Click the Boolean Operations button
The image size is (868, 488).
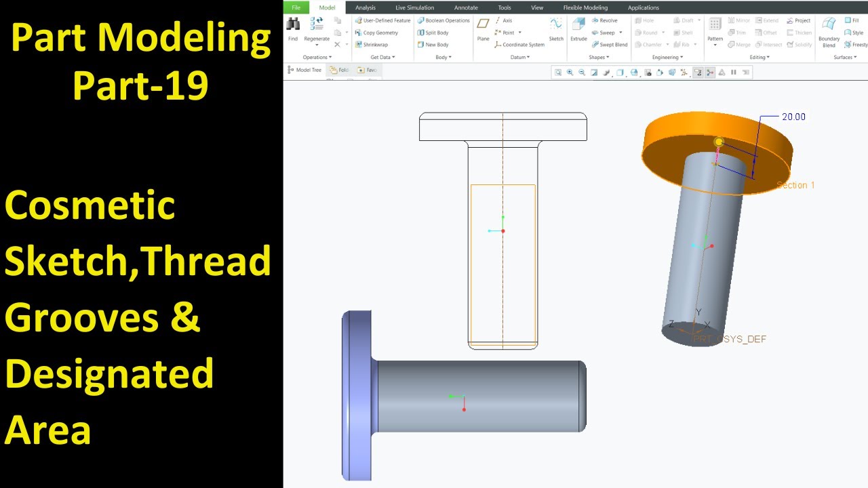pyautogui.click(x=443, y=20)
